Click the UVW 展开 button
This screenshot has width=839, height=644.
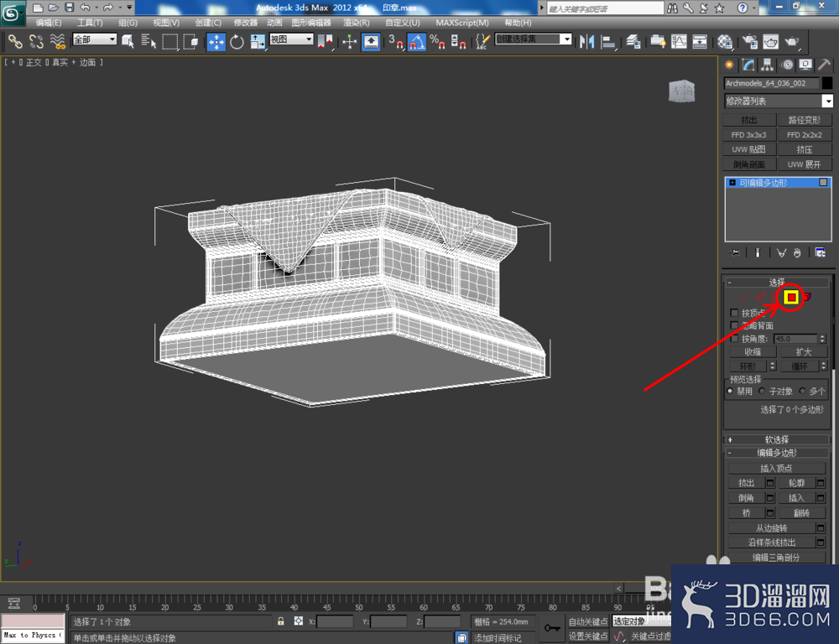pyautogui.click(x=805, y=164)
